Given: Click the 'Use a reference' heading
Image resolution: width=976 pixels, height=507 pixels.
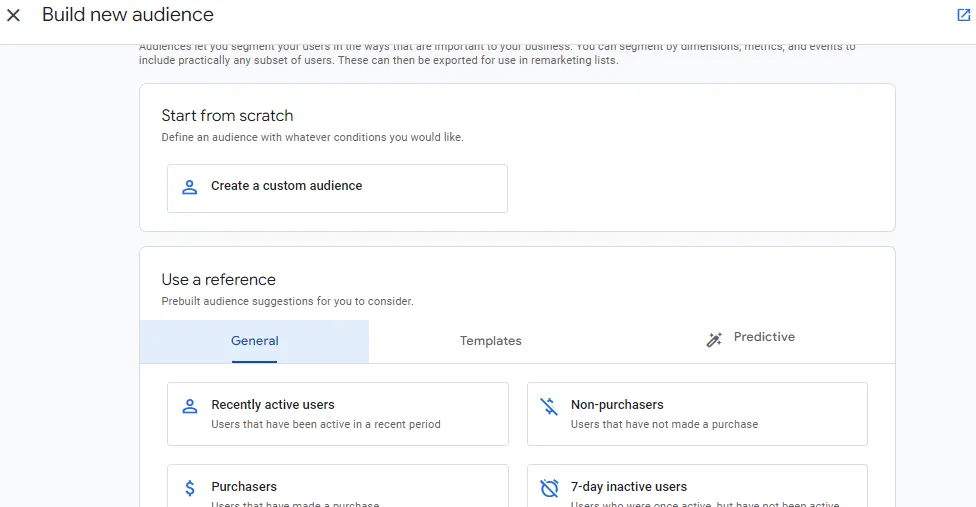Looking at the screenshot, I should coord(218,280).
